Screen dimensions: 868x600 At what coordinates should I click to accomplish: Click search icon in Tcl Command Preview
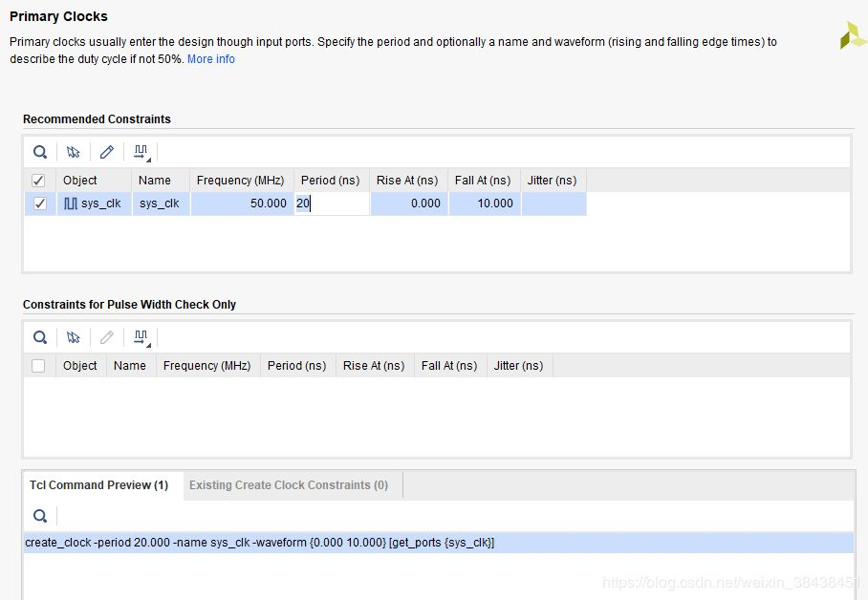point(40,516)
